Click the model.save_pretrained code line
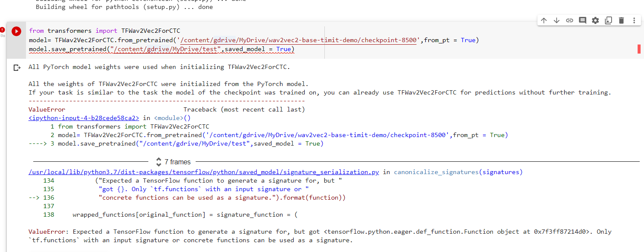 [162, 49]
